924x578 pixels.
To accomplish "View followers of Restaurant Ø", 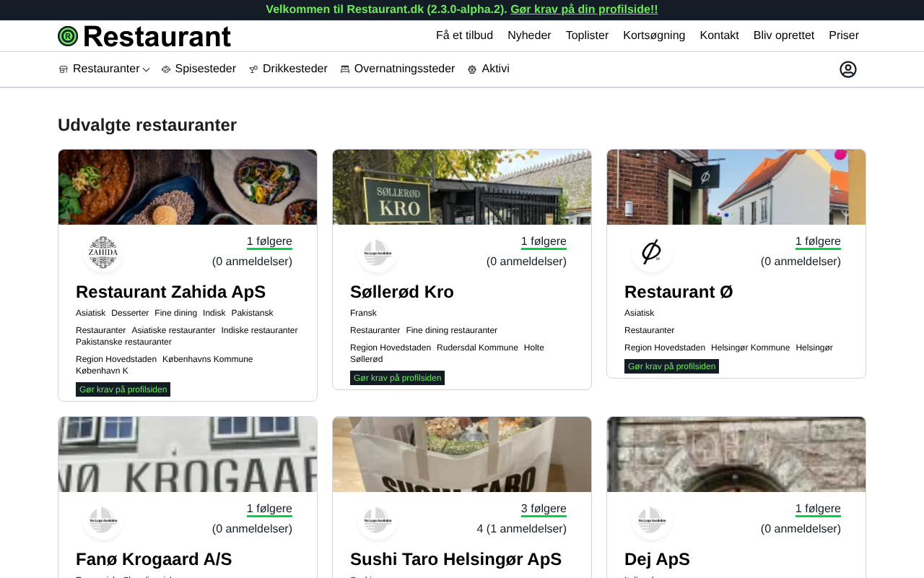I will [x=818, y=242].
